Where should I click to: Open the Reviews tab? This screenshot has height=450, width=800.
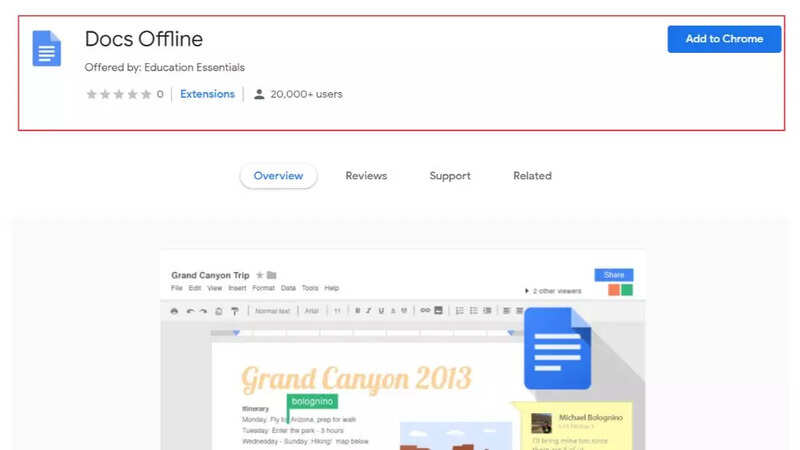[366, 176]
